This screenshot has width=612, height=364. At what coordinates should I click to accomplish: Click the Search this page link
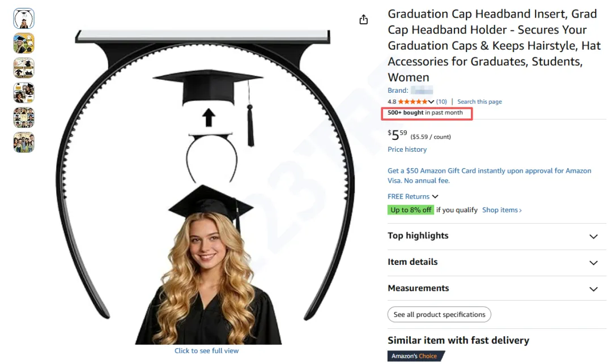point(479,102)
